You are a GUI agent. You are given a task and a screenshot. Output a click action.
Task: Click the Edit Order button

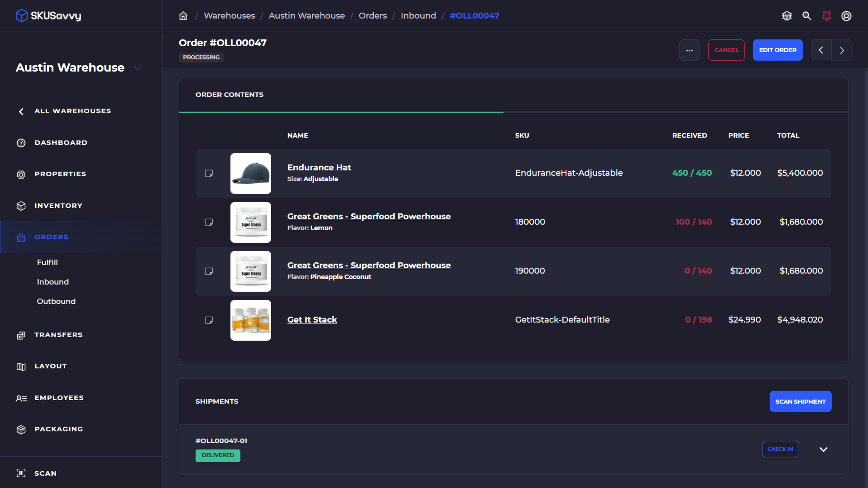click(x=777, y=50)
